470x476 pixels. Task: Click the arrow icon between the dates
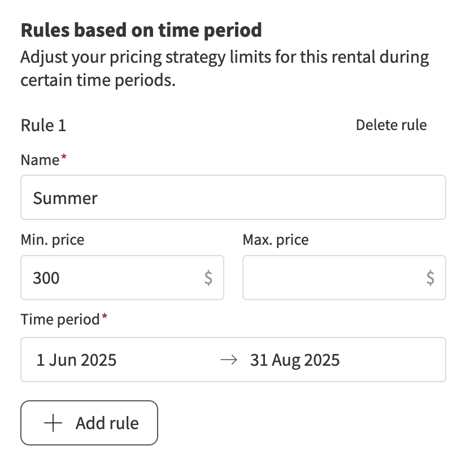(x=228, y=360)
